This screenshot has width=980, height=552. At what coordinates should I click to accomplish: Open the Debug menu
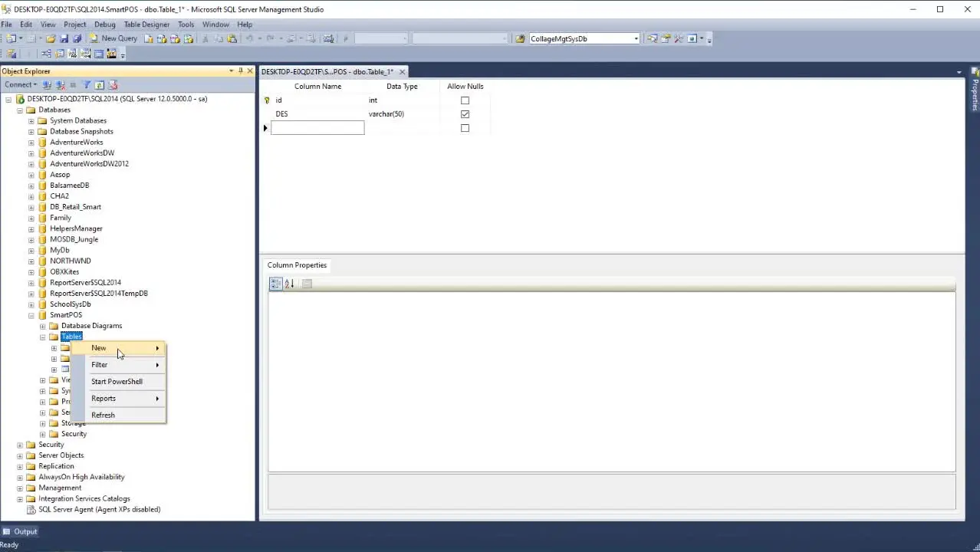coord(104,25)
